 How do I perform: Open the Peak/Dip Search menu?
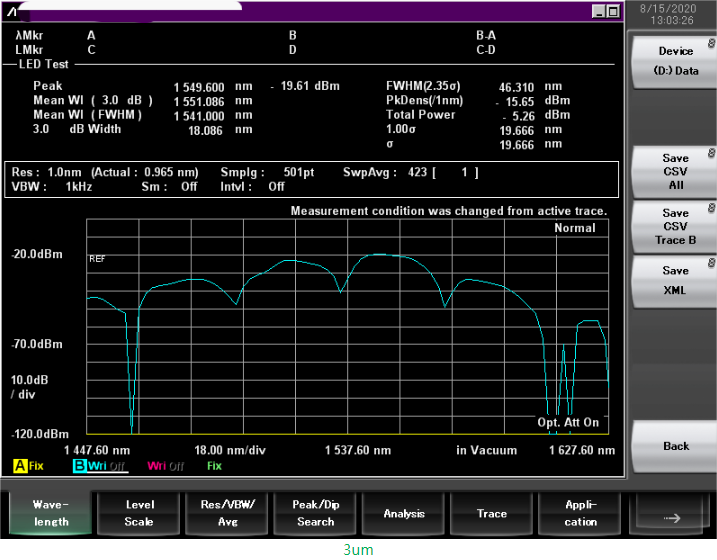click(x=315, y=514)
